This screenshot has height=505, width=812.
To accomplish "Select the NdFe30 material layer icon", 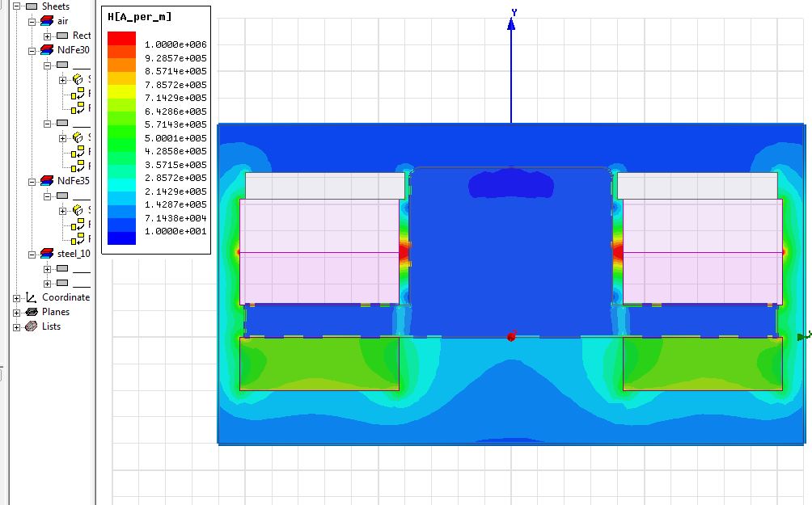I will coord(47,50).
